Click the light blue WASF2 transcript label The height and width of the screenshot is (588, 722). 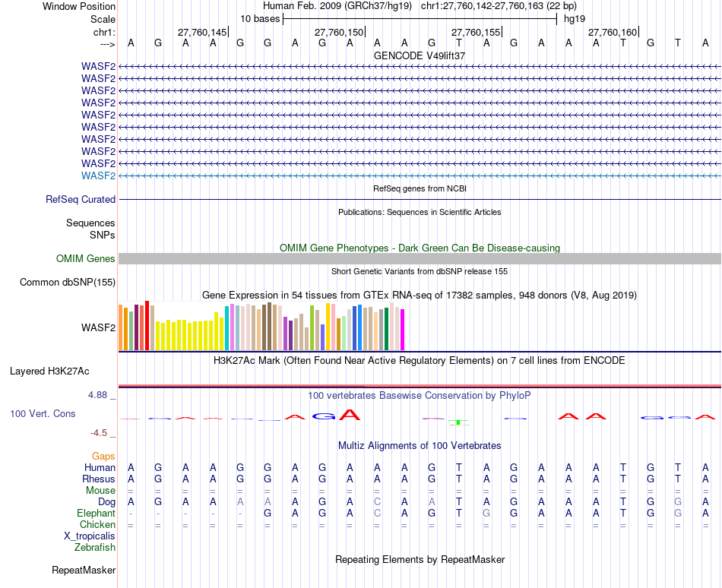pos(98,175)
